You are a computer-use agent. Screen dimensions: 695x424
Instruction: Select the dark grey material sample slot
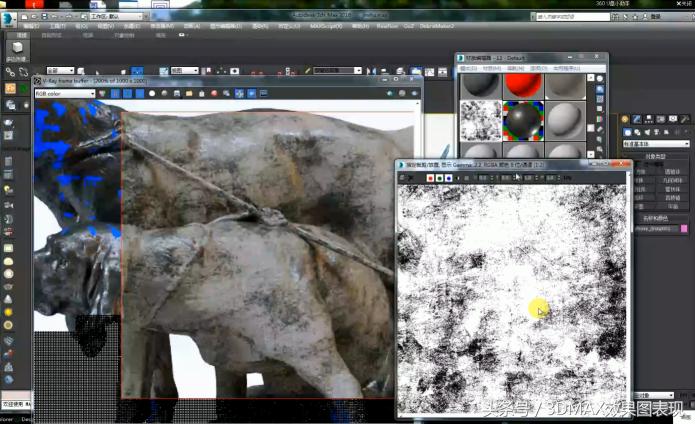481,86
